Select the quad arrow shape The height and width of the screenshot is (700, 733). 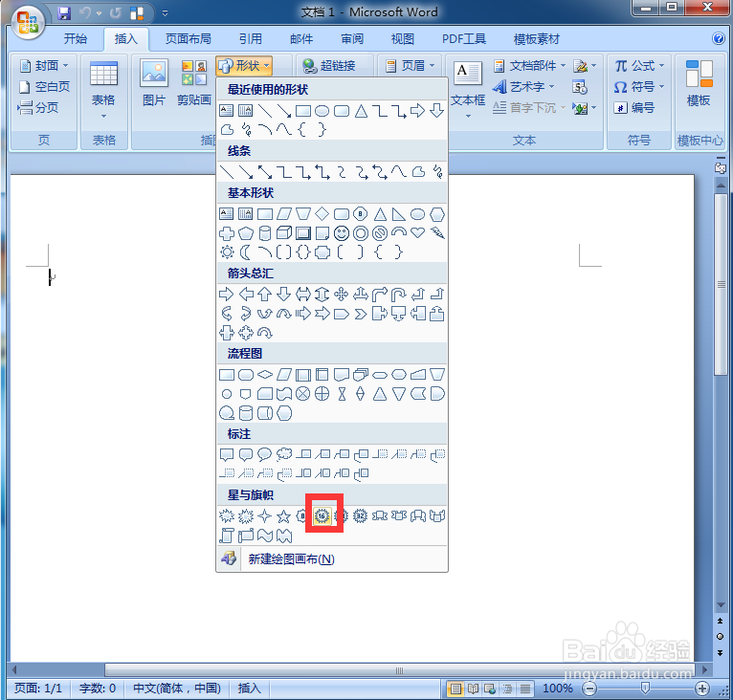click(x=342, y=295)
